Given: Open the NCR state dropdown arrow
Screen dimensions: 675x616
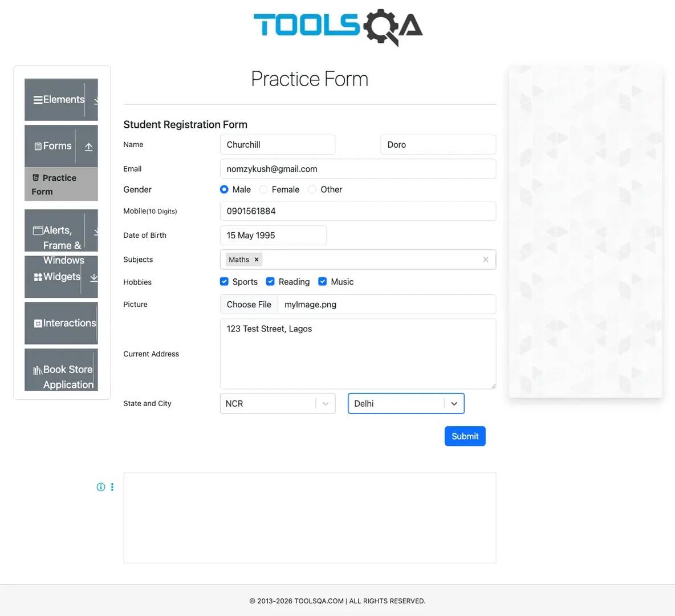Looking at the screenshot, I should coord(326,404).
